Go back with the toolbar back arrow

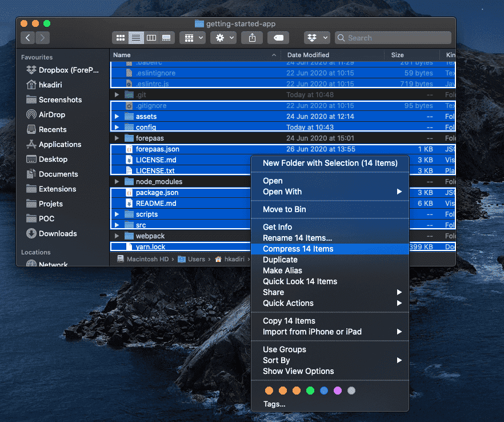[28, 38]
